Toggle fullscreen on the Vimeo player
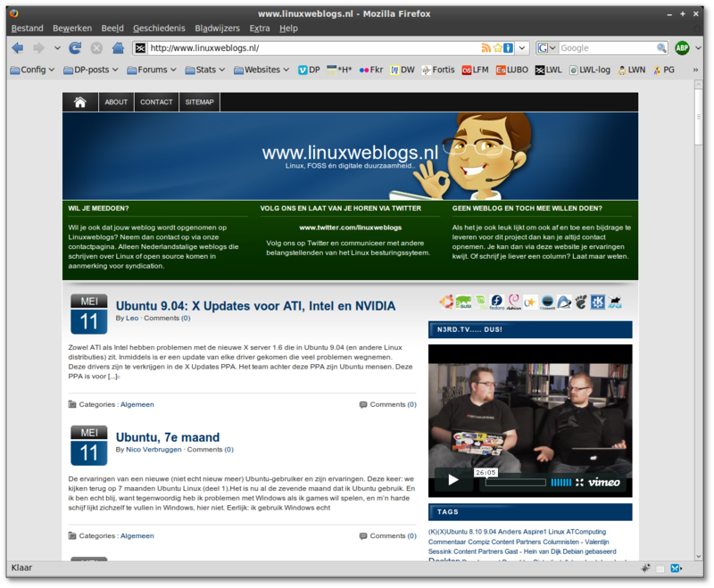This screenshot has width=714, height=588. click(579, 482)
